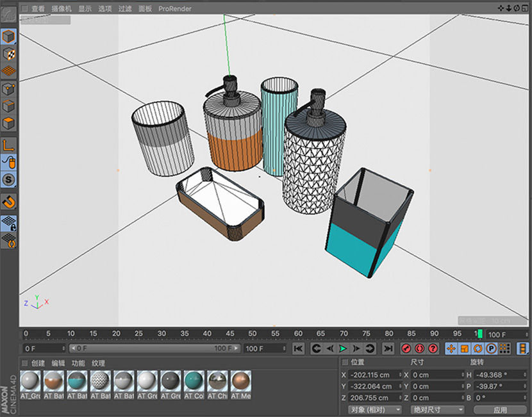
Task: Open the 对象 (相对) dropdown
Action: click(x=375, y=409)
